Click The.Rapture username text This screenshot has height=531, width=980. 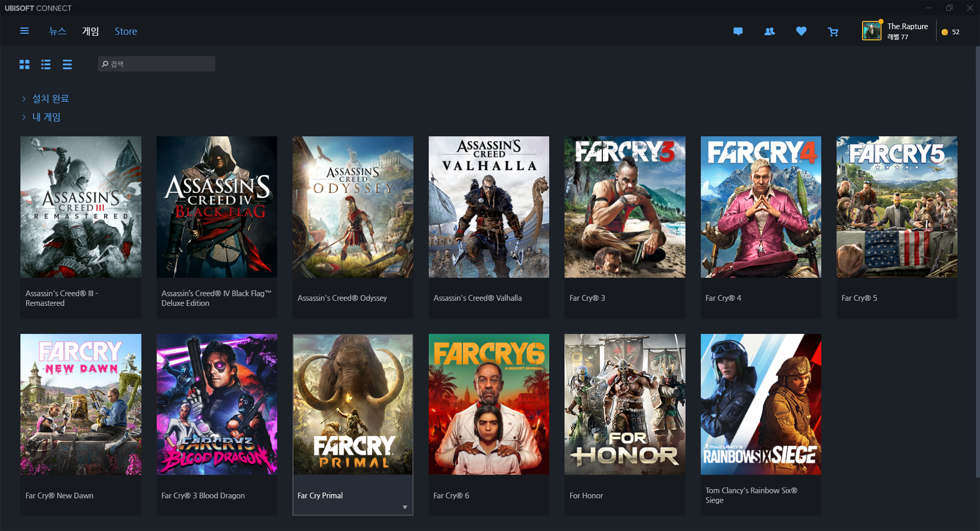[908, 27]
